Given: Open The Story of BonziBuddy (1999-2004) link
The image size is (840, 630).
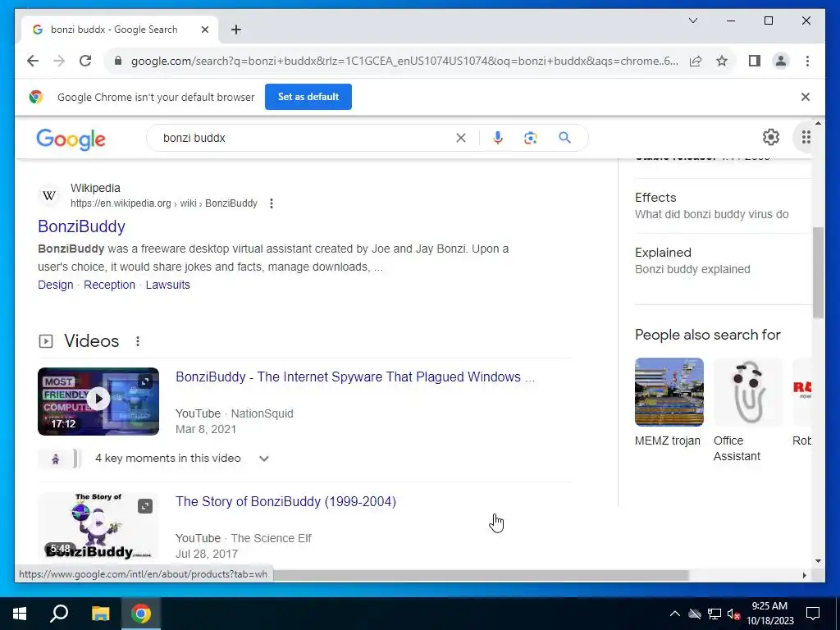Looking at the screenshot, I should 285,501.
